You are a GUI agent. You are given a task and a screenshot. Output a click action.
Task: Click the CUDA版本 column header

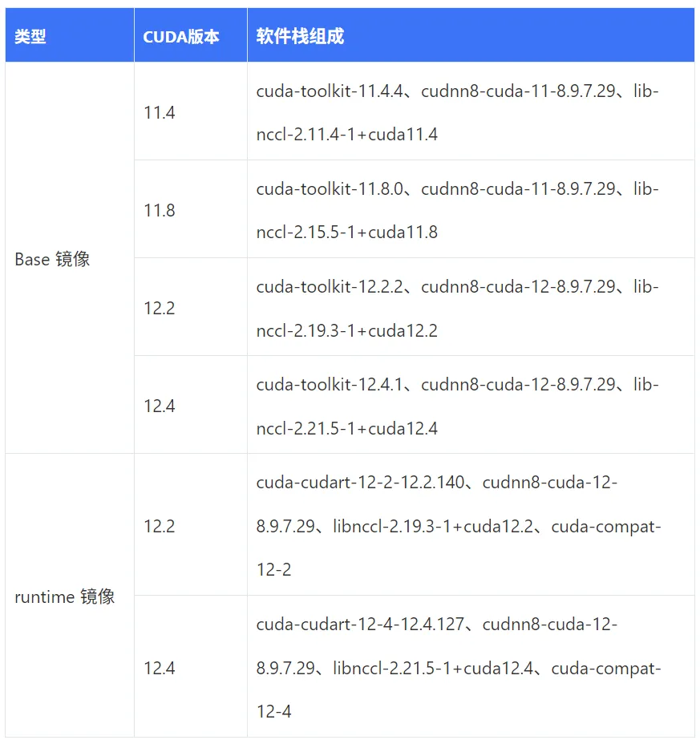pos(191,35)
